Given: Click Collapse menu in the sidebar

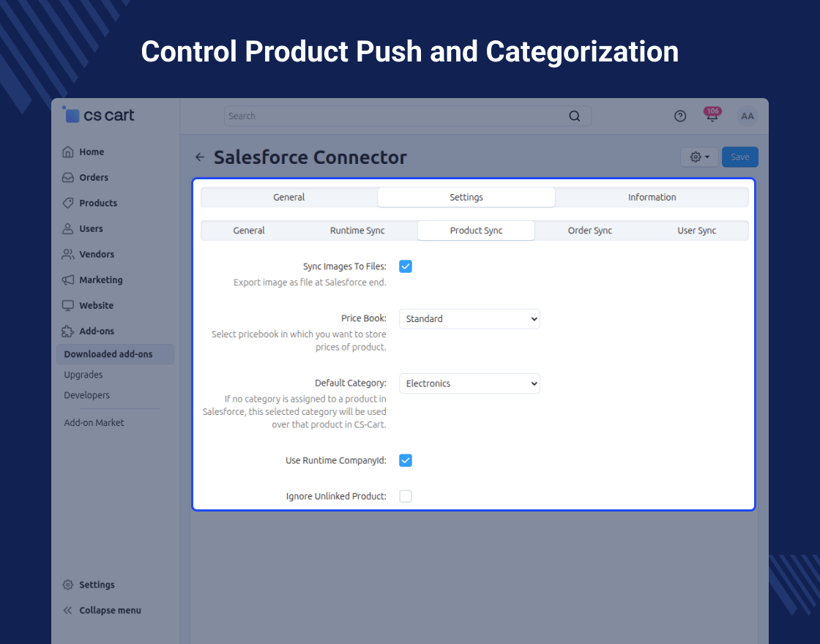Looking at the screenshot, I should (110, 610).
